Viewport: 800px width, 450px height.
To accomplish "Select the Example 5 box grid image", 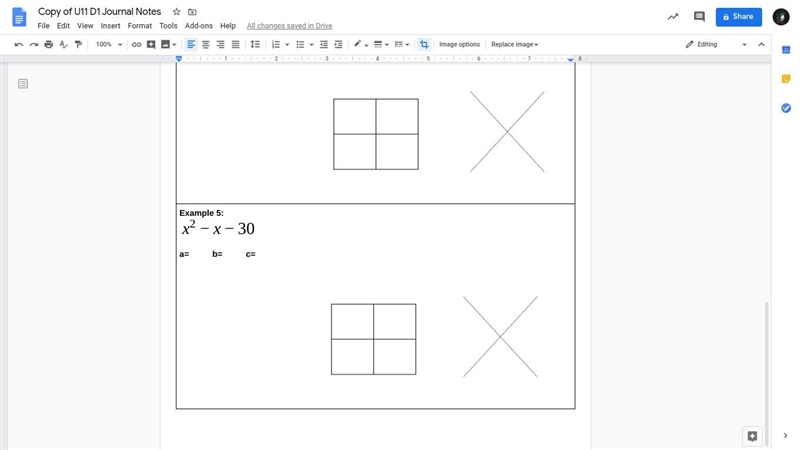I will [373, 339].
